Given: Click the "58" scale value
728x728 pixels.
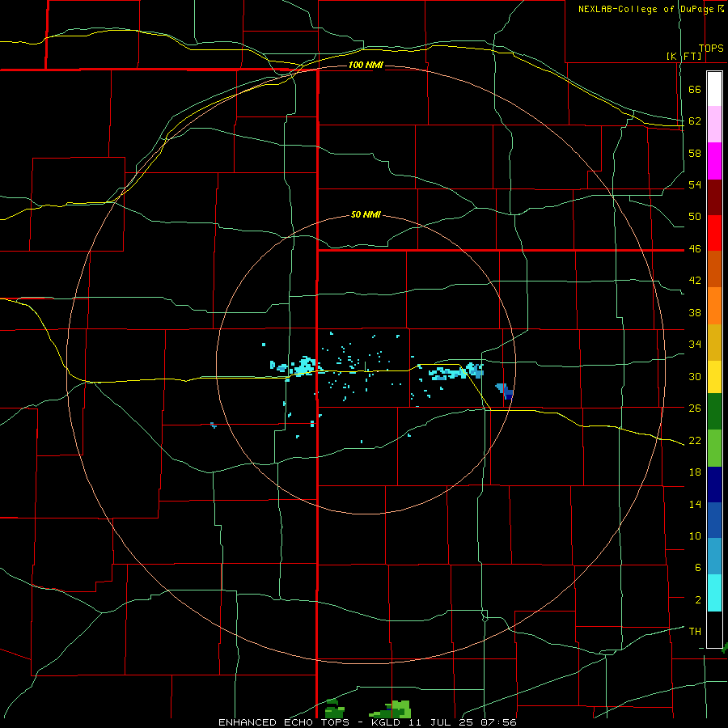Looking at the screenshot, I should [x=695, y=153].
